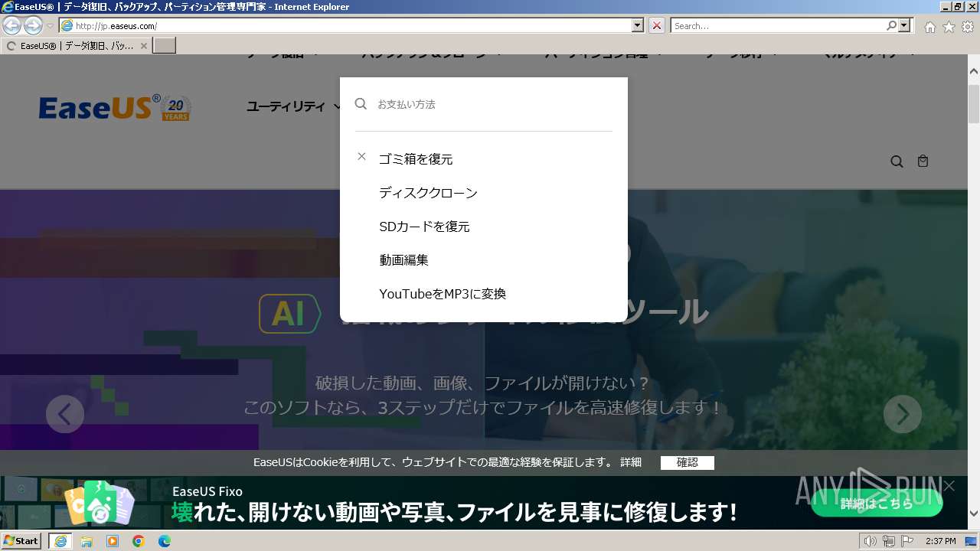
Task: Select the YouTubeをMP3に変換 suggestion
Action: click(x=443, y=294)
